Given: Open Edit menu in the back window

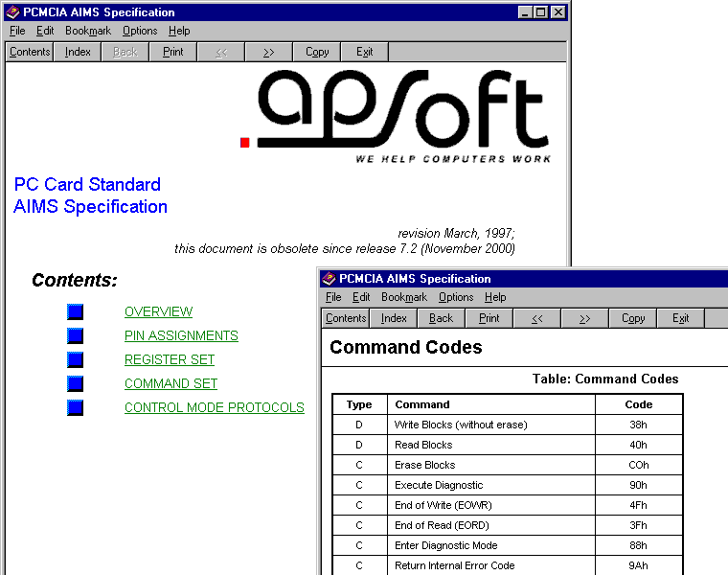Looking at the screenshot, I should point(45,31).
